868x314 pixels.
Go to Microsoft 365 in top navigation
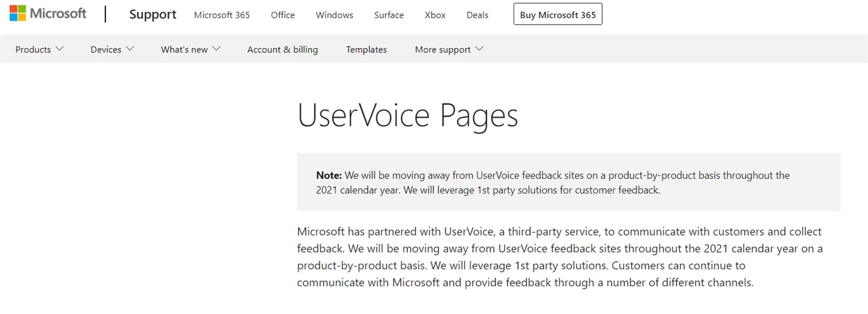pos(222,15)
